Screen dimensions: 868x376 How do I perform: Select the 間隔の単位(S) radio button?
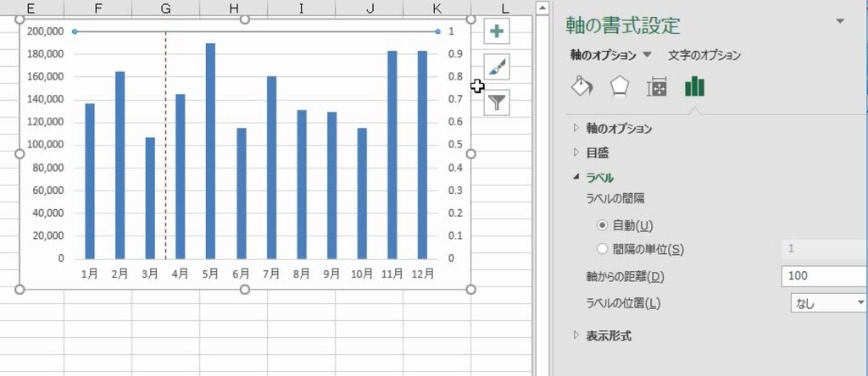tap(603, 249)
